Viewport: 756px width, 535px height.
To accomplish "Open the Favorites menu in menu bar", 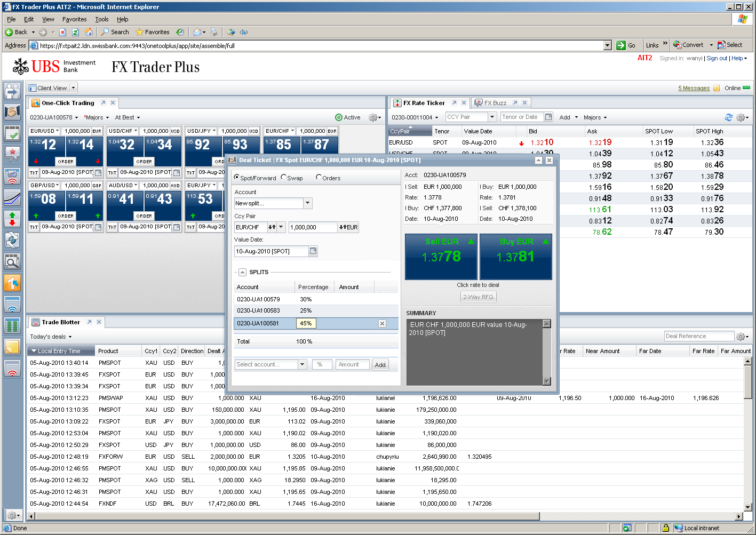I will [74, 19].
